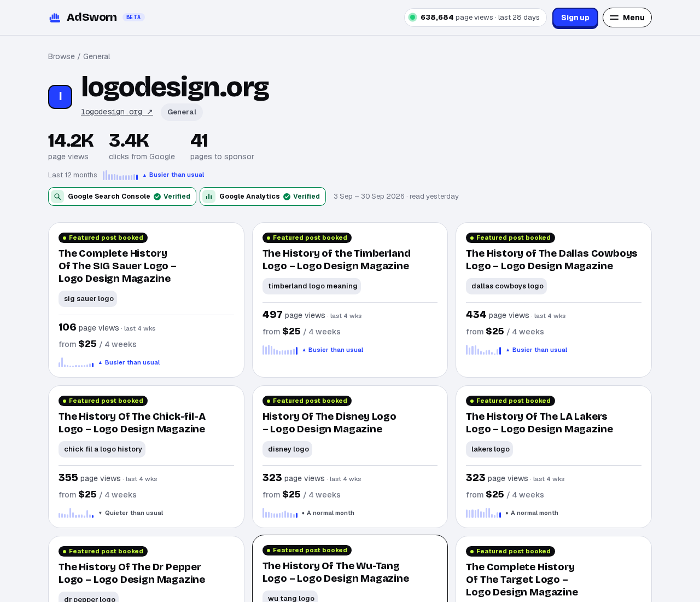Screen dimensions: 700x602
Task: Click 'Quieter than usual' on the Chick-fil-A card
Action: click(x=131, y=513)
